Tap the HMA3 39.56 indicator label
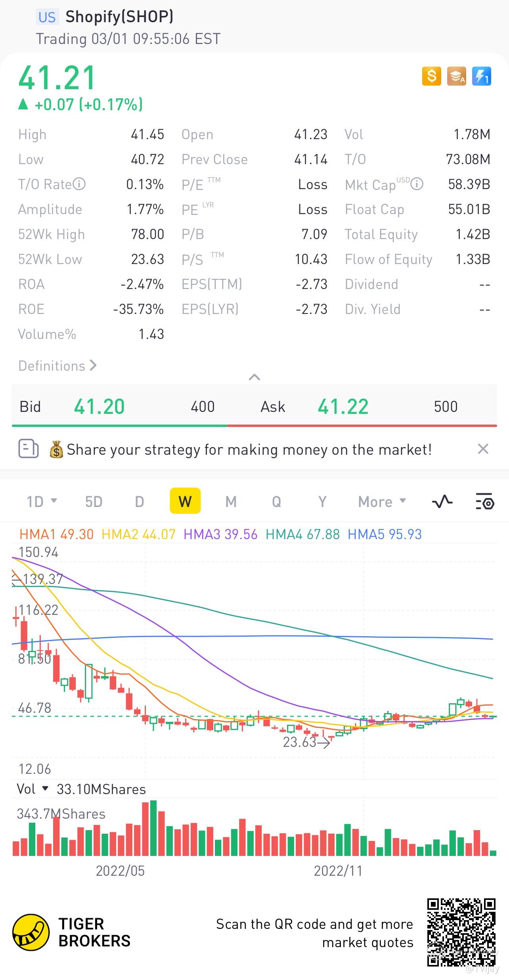This screenshot has width=509, height=980. click(x=220, y=534)
